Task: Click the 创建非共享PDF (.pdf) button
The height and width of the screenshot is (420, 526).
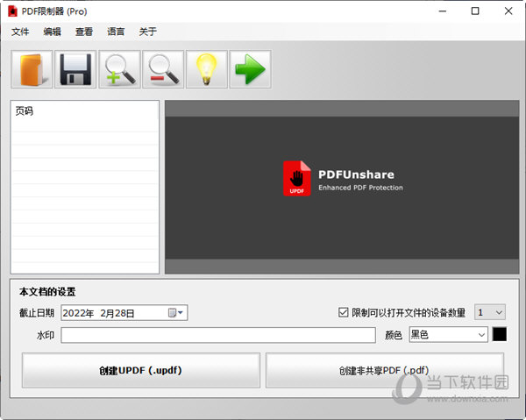Action: pyautogui.click(x=385, y=370)
